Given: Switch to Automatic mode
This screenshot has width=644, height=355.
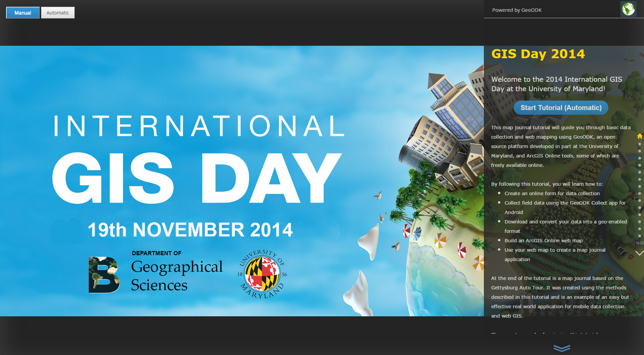Looking at the screenshot, I should (58, 13).
